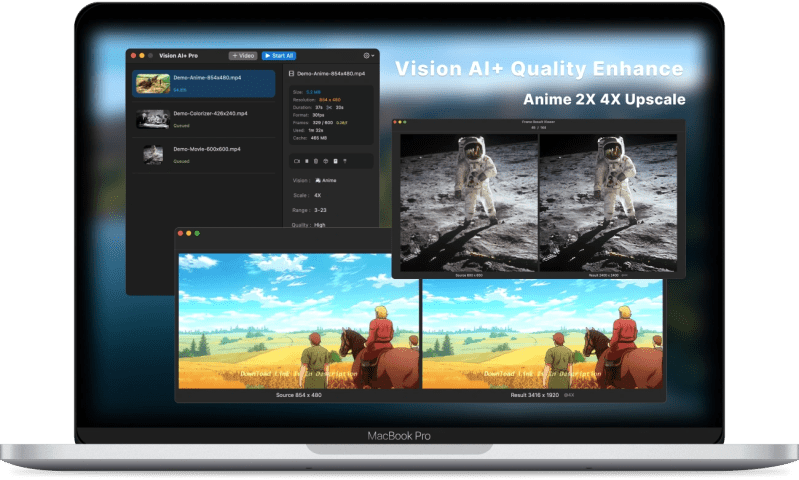The width and height of the screenshot is (799, 480).
Task: Click the Queued status under Demo-Movie
Action: tap(181, 162)
